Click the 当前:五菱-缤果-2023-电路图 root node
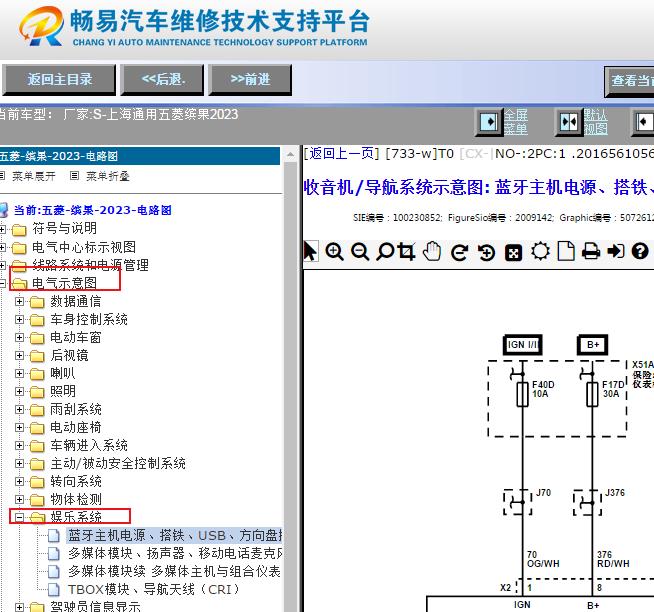 point(93,210)
